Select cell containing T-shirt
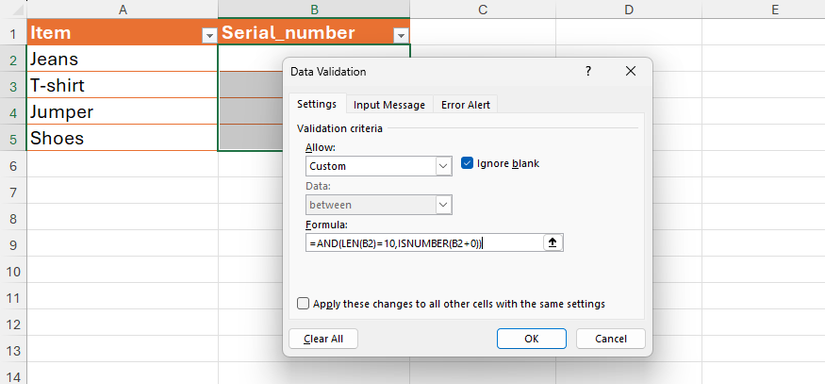The image size is (825, 384). click(x=122, y=85)
